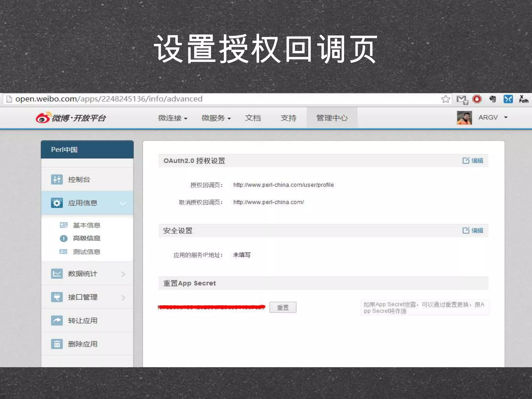Open the 微连接 dropdown menu
Viewport: 532px width, 399px height.
point(173,118)
